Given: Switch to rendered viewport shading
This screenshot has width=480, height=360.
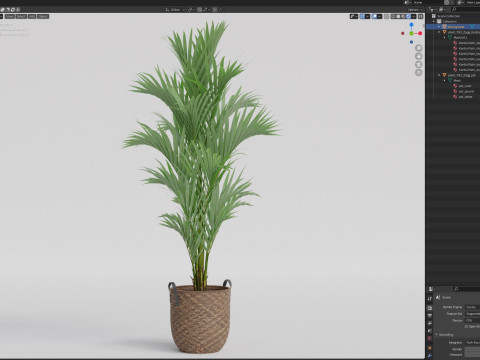Looking at the screenshot, I should coord(408,16).
